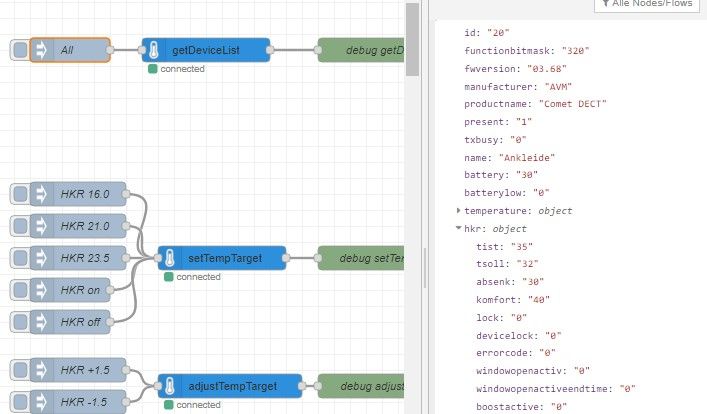This screenshot has height=414, width=707.
Task: Trigger the 'HKR on' inject button
Action: pos(20,290)
